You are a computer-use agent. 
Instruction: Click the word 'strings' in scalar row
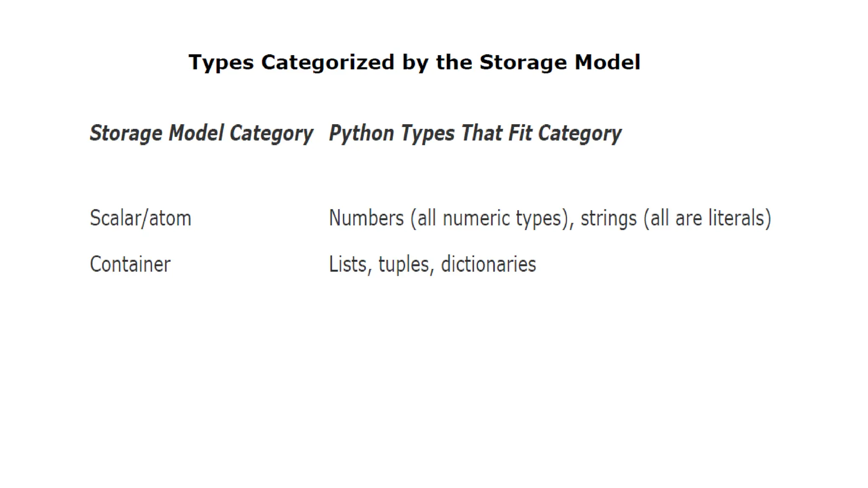pos(608,219)
